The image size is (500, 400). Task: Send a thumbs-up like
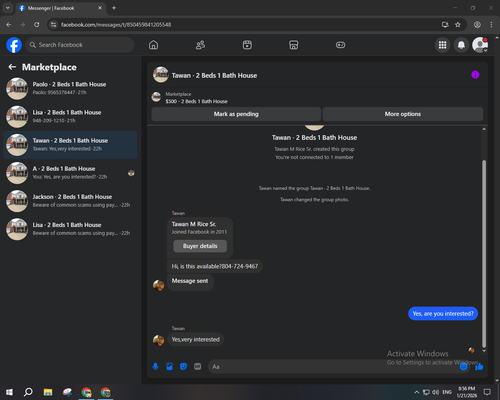pos(479,367)
